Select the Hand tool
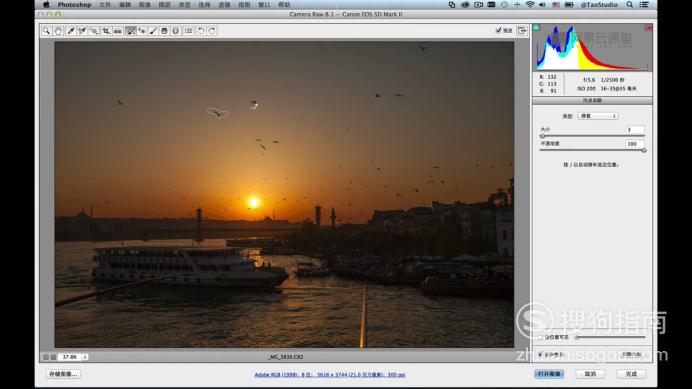This screenshot has width=692, height=389. point(58,31)
